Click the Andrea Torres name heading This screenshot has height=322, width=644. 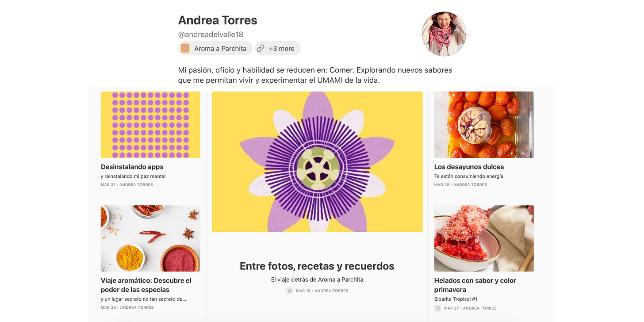[x=218, y=20]
